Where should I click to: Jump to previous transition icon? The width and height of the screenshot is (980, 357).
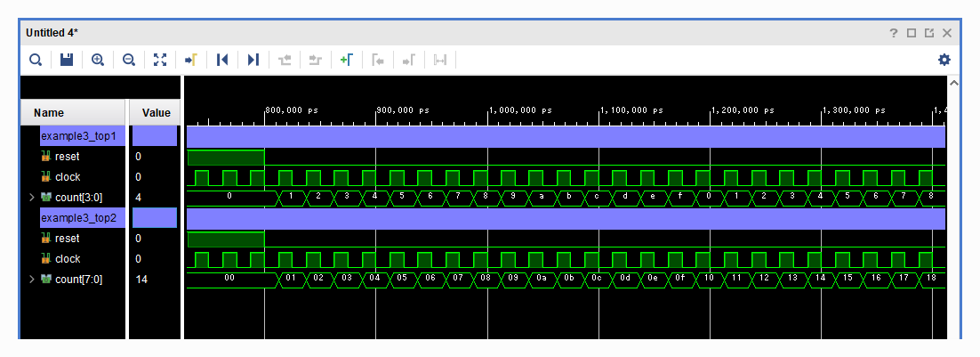tap(285, 60)
